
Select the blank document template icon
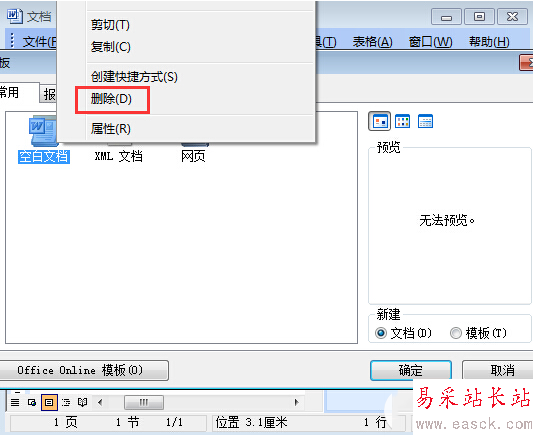click(42, 131)
